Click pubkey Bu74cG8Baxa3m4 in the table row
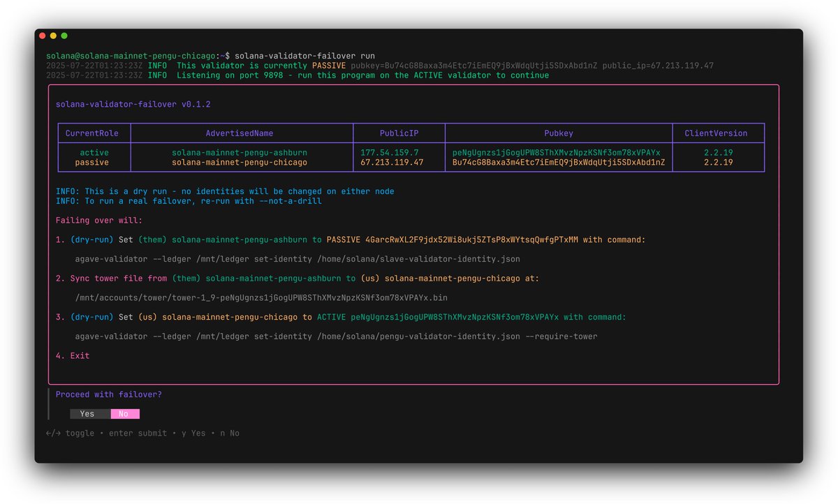838x504 pixels. point(559,163)
